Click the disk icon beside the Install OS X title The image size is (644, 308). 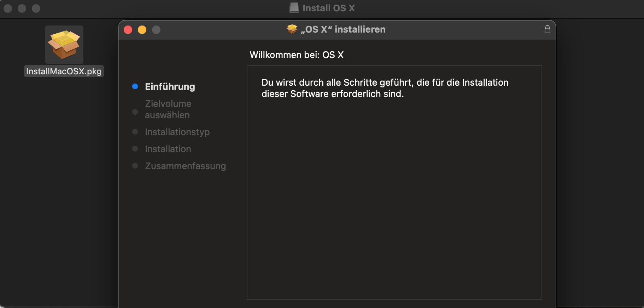click(x=294, y=8)
